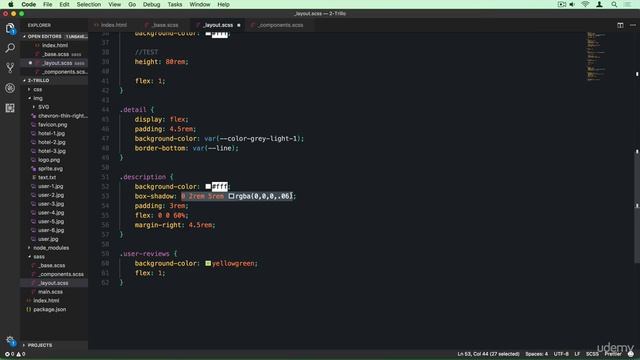
Task: Open package.json file
Action: [49, 309]
